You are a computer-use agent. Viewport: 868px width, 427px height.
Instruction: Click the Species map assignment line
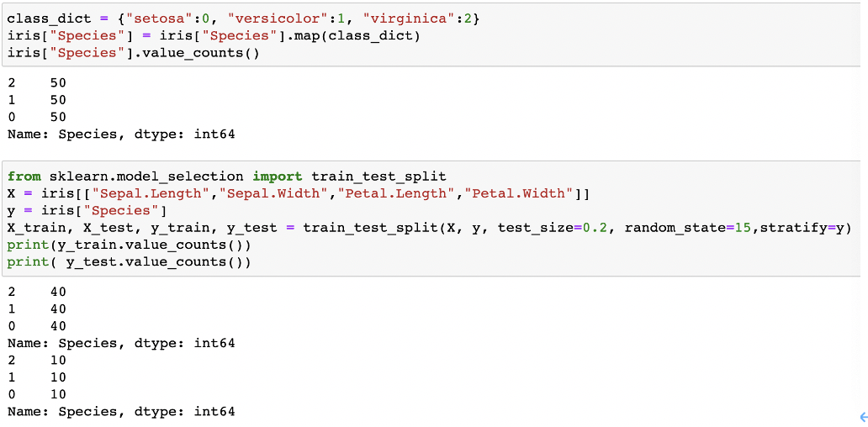pos(214,35)
